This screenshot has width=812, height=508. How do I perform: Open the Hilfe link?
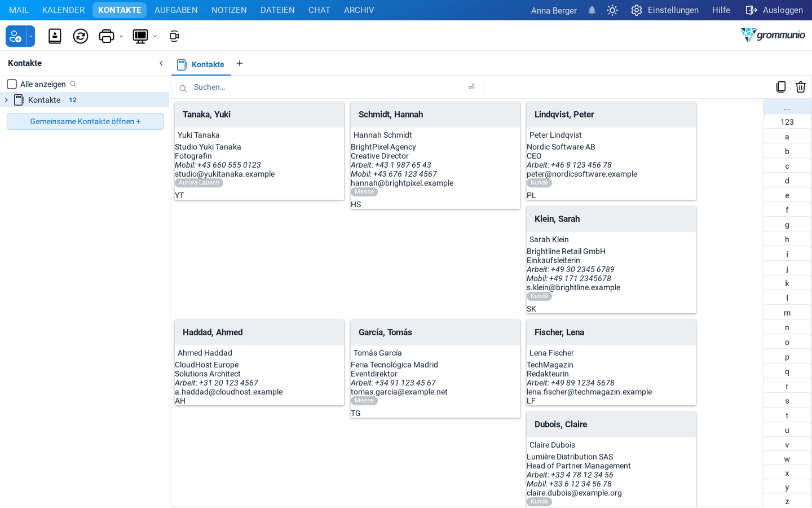pos(721,10)
